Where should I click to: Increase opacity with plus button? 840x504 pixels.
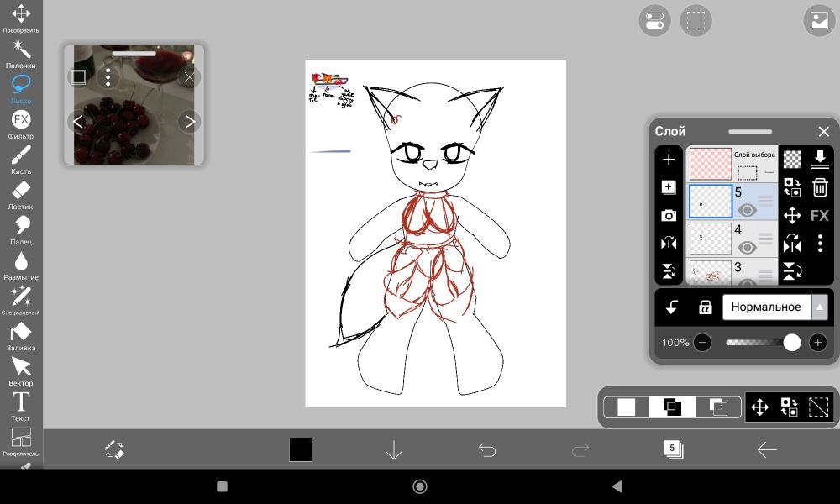coord(817,342)
